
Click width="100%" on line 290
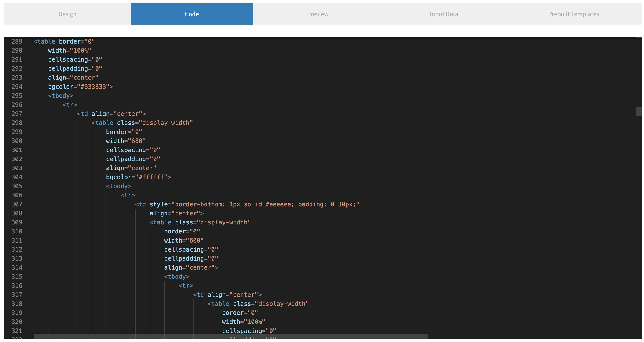point(69,50)
